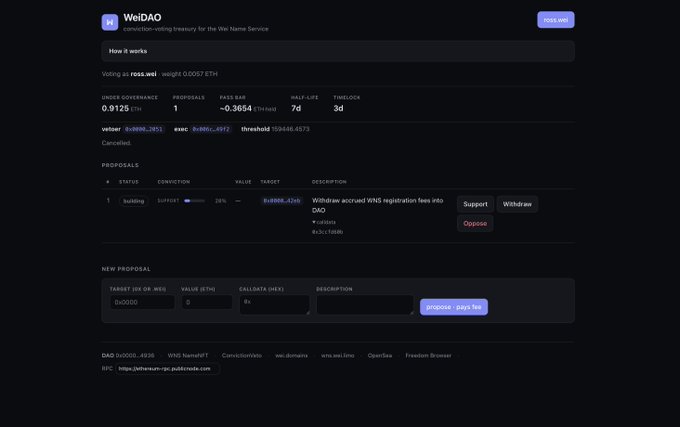Open the Freedom Browser footer link
Image resolution: width=680 pixels, height=427 pixels.
click(428, 355)
